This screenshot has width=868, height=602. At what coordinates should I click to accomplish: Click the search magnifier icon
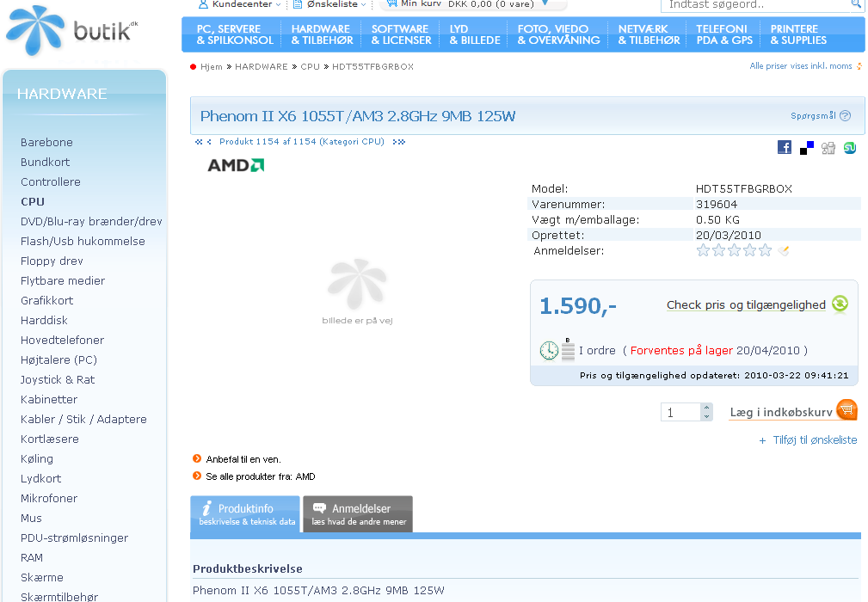click(x=856, y=4)
